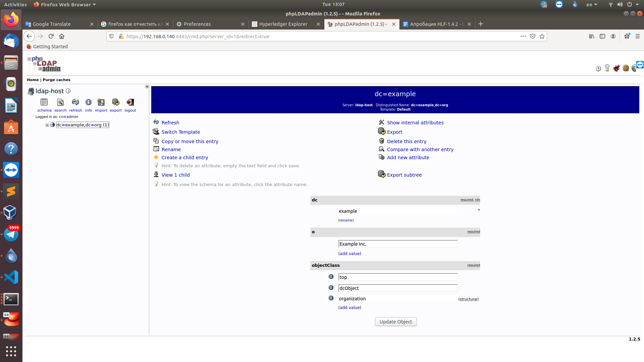
Task: Open Visual Studio Code from the dock
Action: (11, 277)
